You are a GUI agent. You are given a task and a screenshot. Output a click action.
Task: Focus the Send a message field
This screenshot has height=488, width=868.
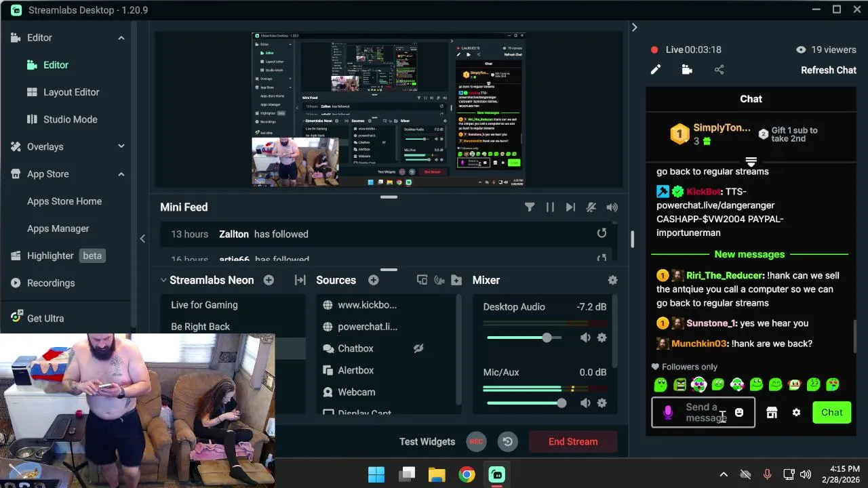[703, 412]
